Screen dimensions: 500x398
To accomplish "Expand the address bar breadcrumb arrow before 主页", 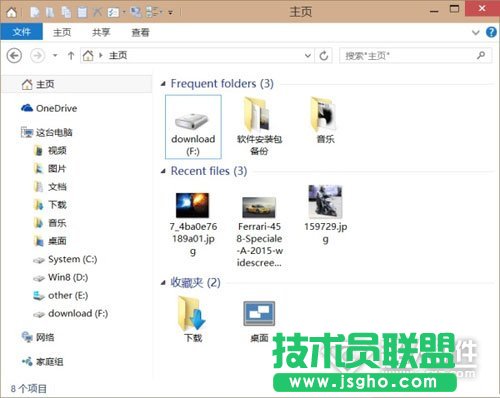I will point(101,55).
